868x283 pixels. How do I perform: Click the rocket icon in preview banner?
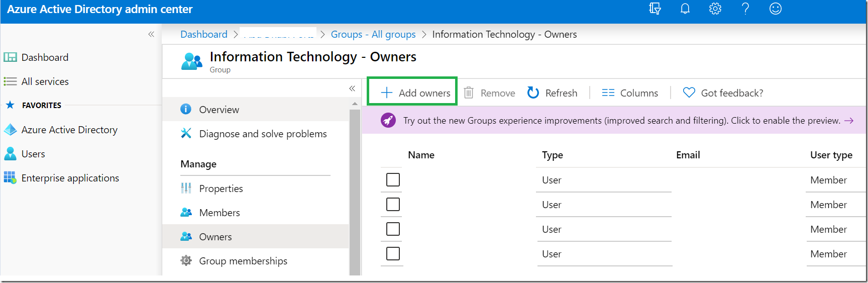point(388,120)
